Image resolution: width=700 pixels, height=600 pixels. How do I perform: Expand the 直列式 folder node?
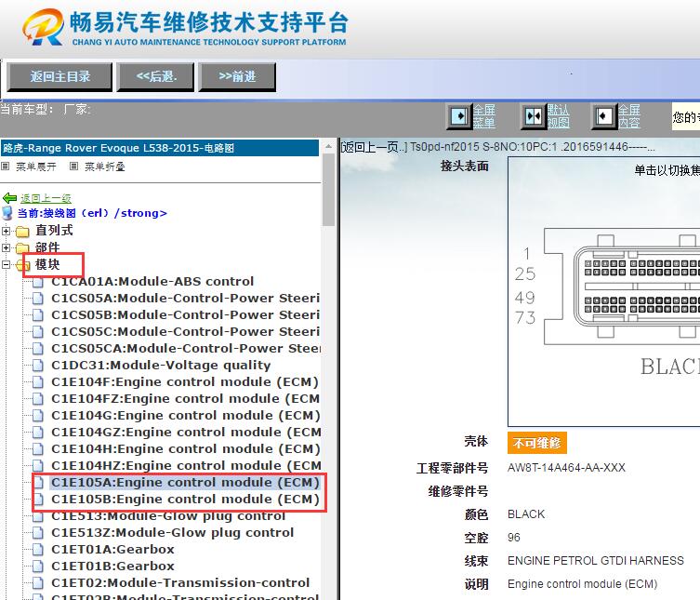click(x=6, y=231)
